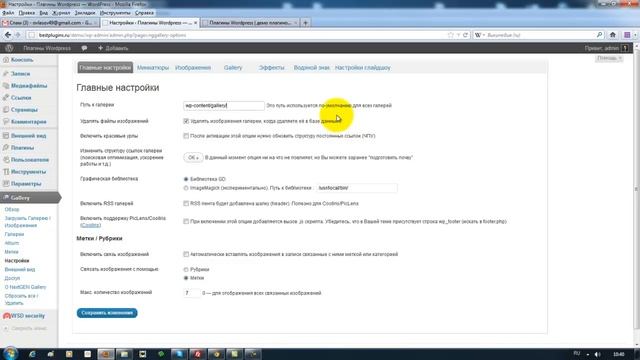Image resolution: width=640 pixels, height=360 pixels.
Task: Select the Рубрики radio button
Action: coord(186,270)
